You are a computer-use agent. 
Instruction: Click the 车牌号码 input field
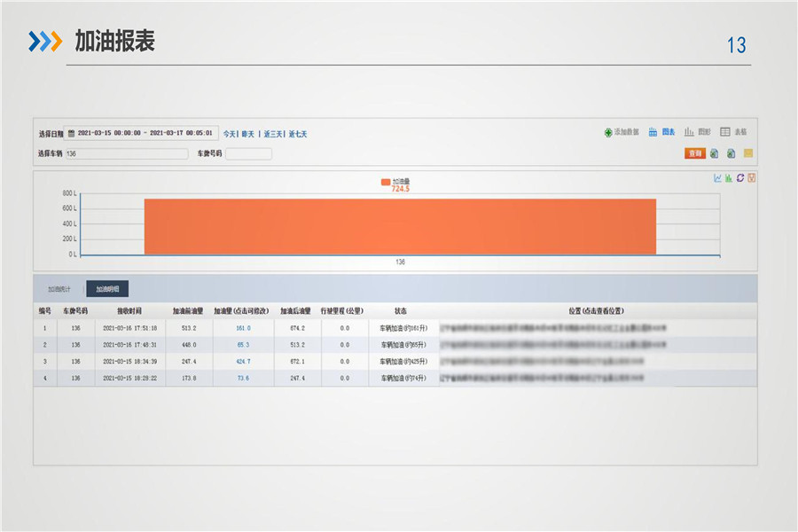(x=248, y=153)
